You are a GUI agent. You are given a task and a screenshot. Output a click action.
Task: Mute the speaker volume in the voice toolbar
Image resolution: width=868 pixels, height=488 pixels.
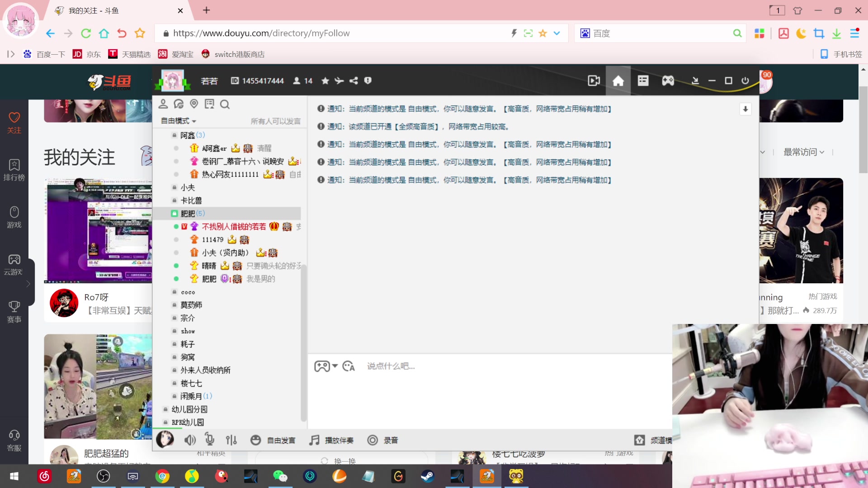click(x=190, y=440)
